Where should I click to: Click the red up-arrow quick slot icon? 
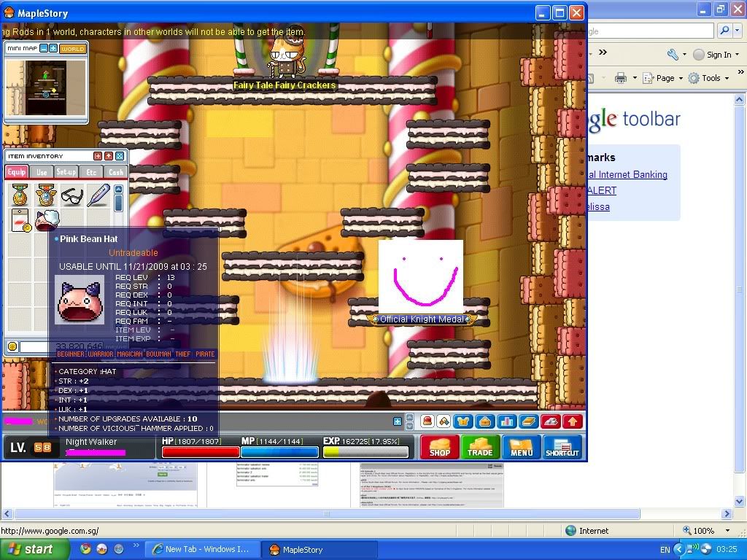573,421
